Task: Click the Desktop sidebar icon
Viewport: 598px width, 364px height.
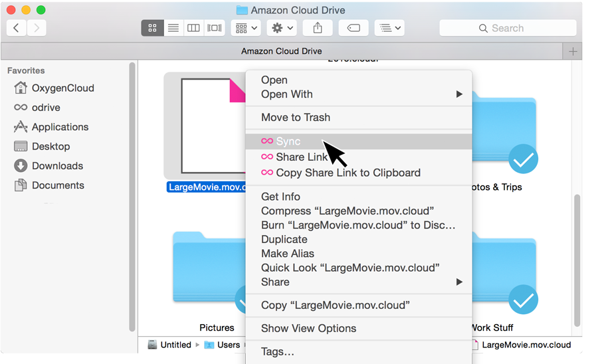Action: pos(21,146)
